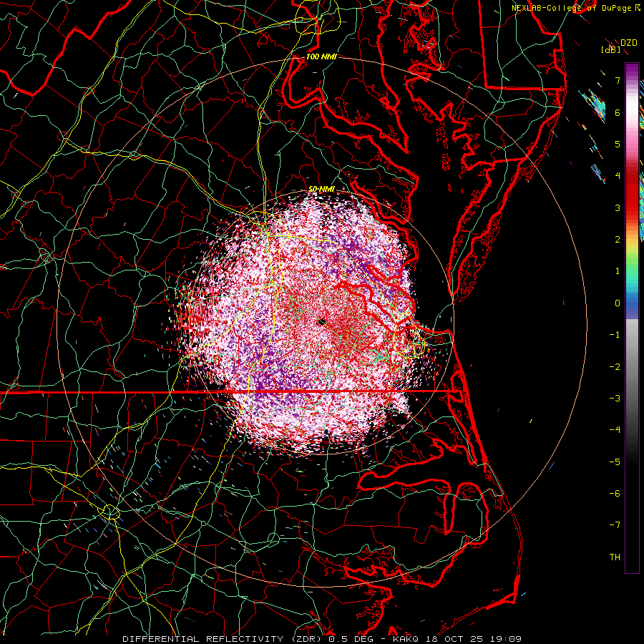Click the positive 2 scale label
Image resolution: width=644 pixels, height=644 pixels.
[618, 240]
